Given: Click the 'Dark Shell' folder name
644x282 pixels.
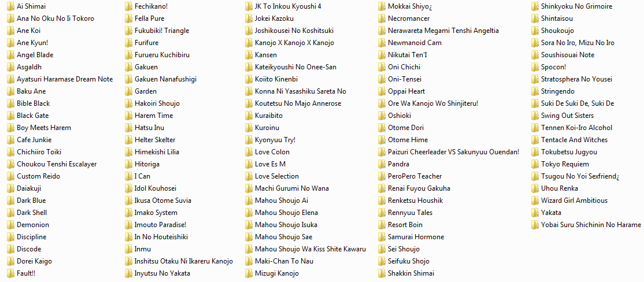Looking at the screenshot, I should click(x=32, y=213).
